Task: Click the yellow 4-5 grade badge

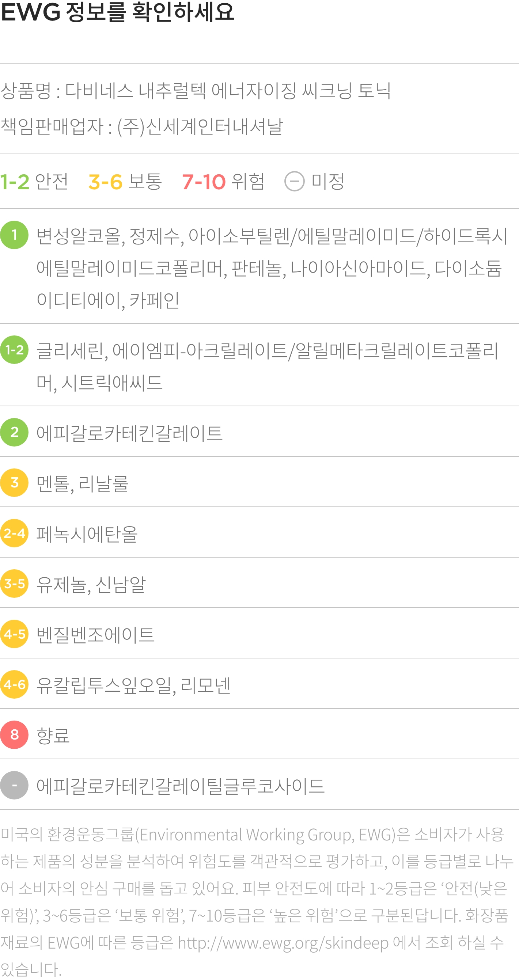Action: [14, 634]
